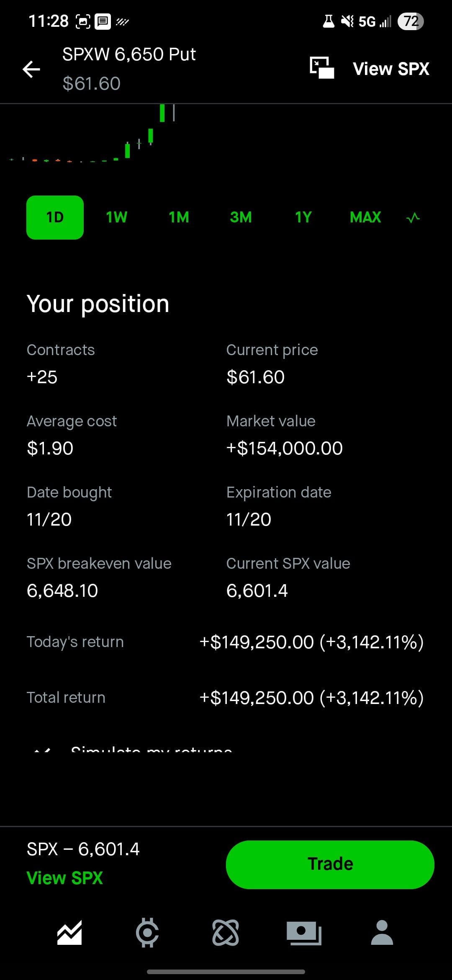Expand Simulate my returns
Viewport: 452px width, 980px height.
(x=151, y=749)
